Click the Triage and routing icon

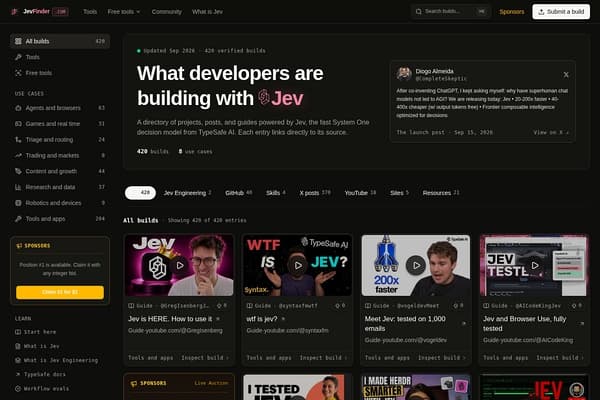18,140
